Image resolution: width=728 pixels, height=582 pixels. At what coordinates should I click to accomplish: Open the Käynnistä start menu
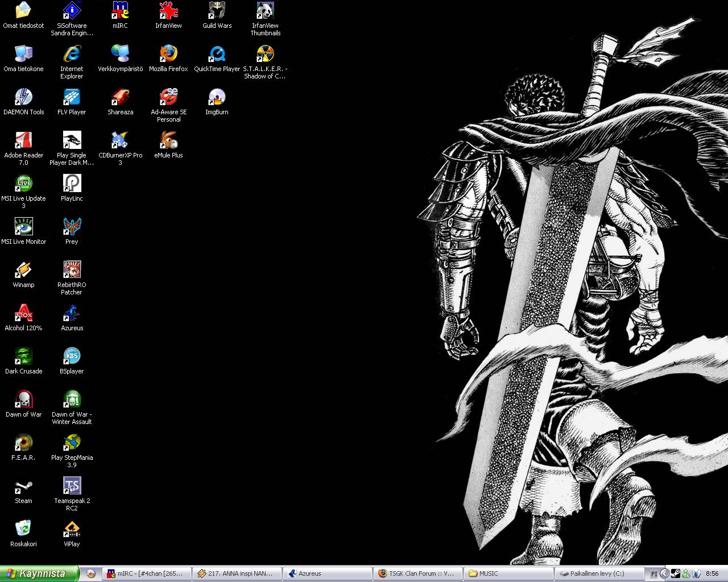tap(37, 573)
